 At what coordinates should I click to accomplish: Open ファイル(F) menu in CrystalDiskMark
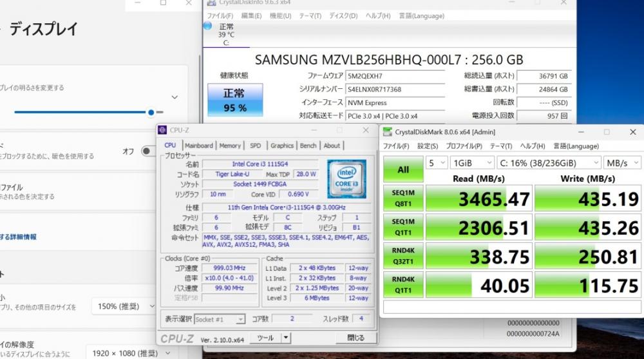click(396, 146)
